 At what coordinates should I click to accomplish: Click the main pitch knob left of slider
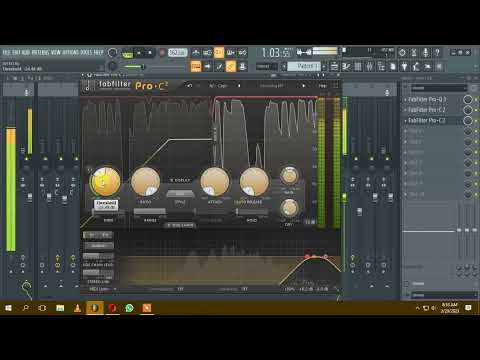coord(113,66)
